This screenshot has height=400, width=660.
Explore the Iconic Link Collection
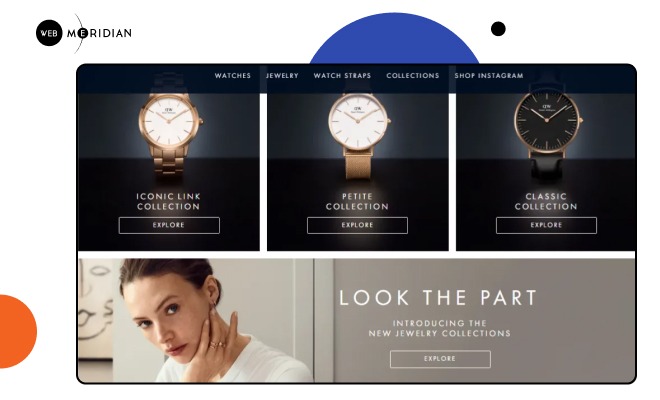click(169, 225)
